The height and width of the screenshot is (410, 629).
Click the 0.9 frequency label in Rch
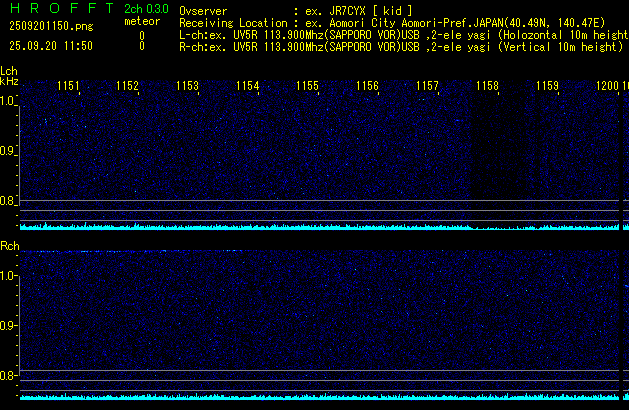tap(8, 326)
